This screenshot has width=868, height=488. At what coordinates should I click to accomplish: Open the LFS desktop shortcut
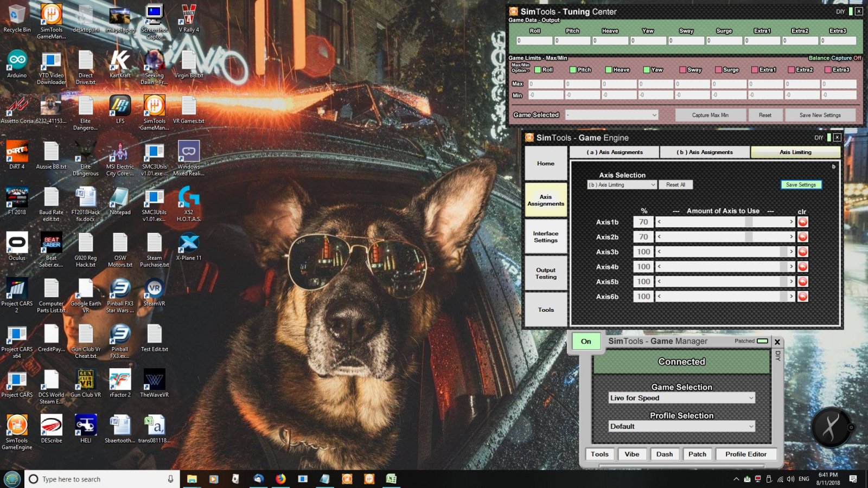120,110
